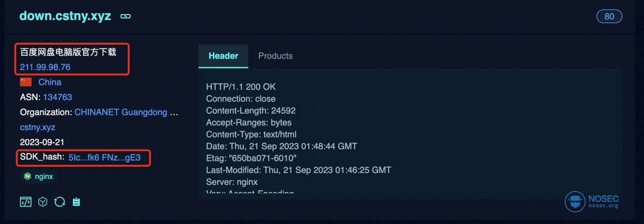Click the circular refresh icon
This screenshot has width=644, height=224.
(x=60, y=202)
